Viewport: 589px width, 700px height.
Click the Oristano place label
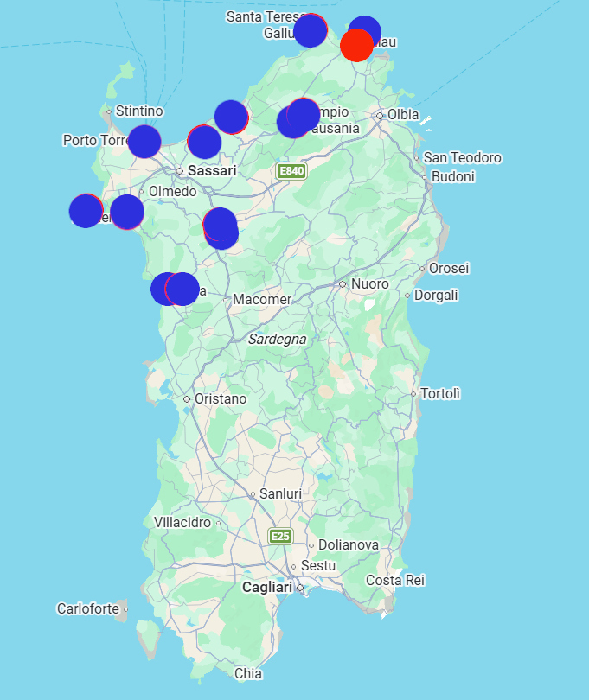tap(221, 398)
